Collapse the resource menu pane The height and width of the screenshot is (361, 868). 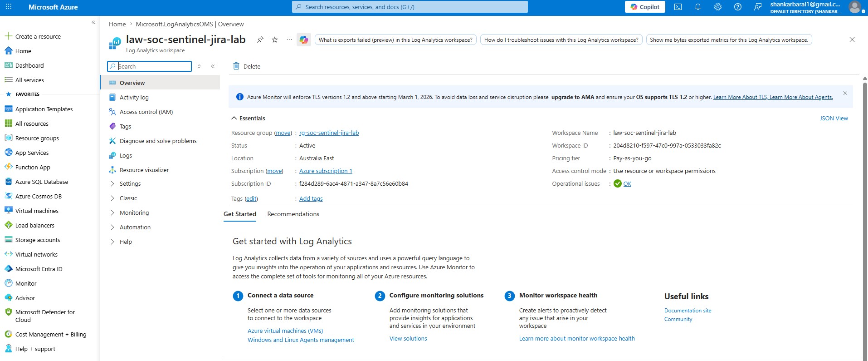(x=213, y=66)
